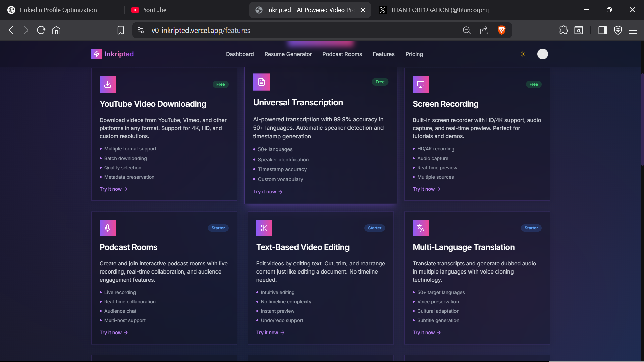The width and height of the screenshot is (644, 362).
Task: Click the Subtitle generation list item
Action: coord(438,320)
